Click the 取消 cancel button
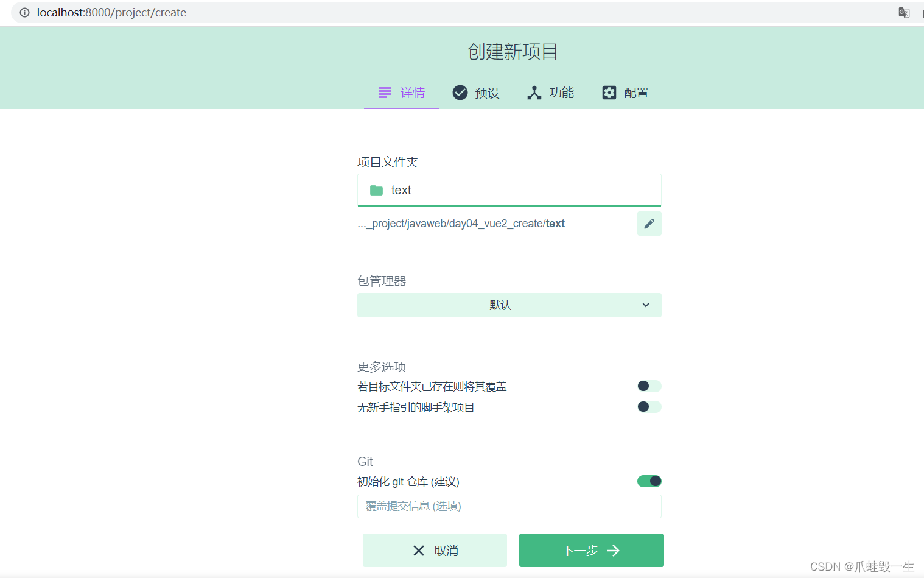Viewport: 924px width, 578px height. (435, 551)
